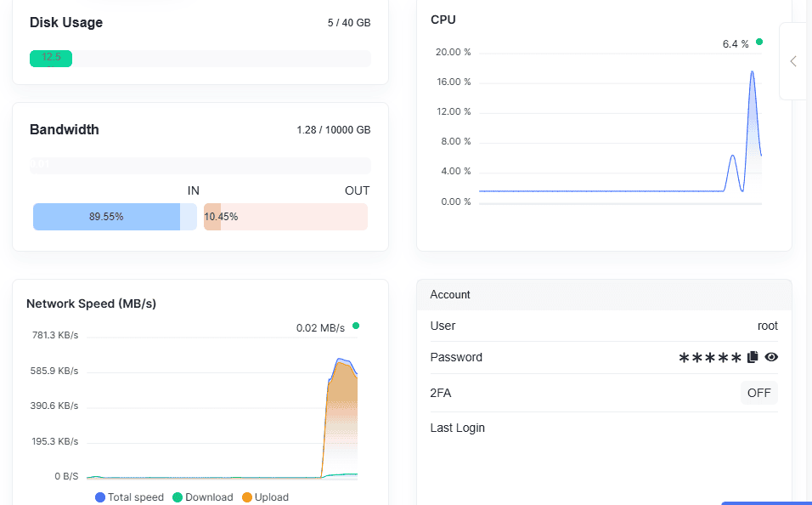Click the green Disk Usage progress bar
Screen dimensions: 812x505
51,59
